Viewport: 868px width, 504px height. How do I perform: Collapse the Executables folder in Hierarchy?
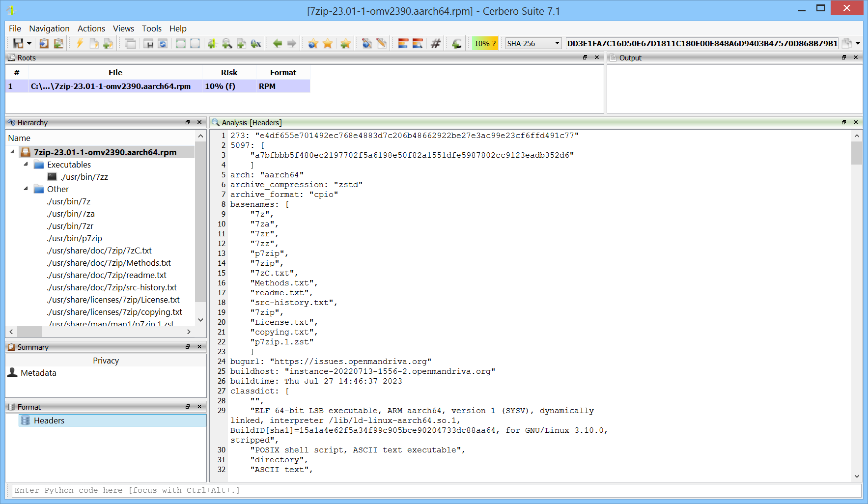pos(26,165)
